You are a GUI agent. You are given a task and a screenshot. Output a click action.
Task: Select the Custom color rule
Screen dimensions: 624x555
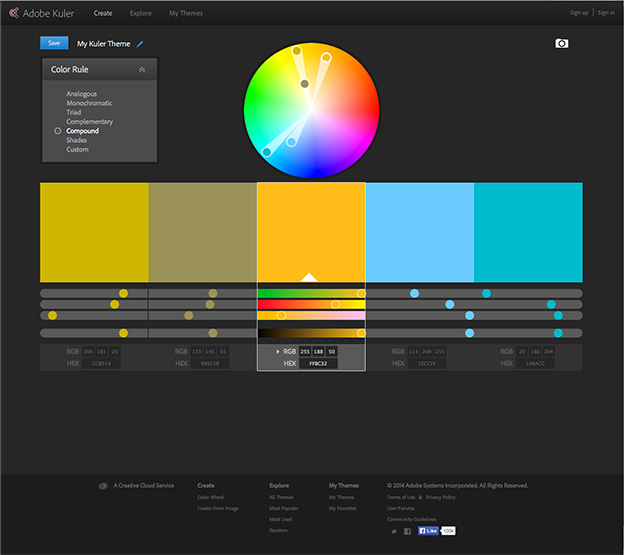point(77,150)
